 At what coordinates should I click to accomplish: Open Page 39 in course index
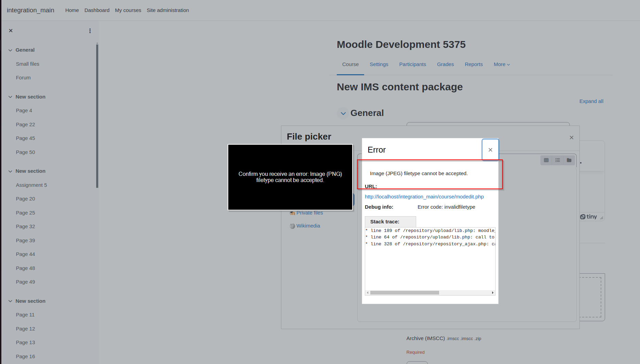point(25,240)
